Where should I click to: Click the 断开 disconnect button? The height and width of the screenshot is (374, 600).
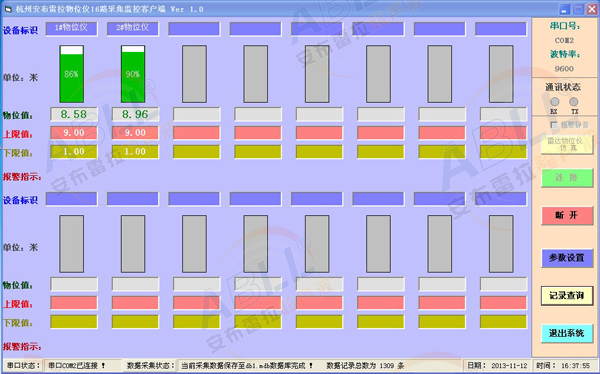(567, 215)
